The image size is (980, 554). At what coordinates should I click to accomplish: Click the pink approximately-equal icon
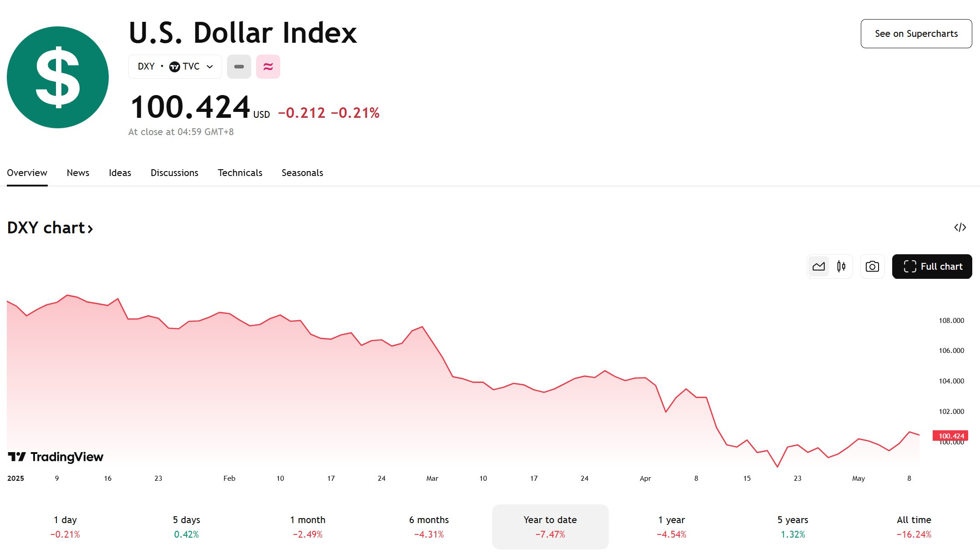click(268, 66)
